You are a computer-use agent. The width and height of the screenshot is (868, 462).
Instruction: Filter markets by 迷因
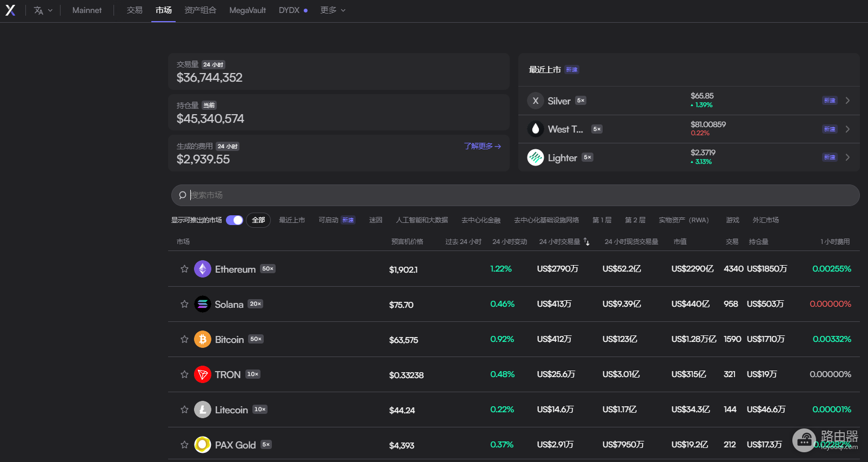click(376, 220)
